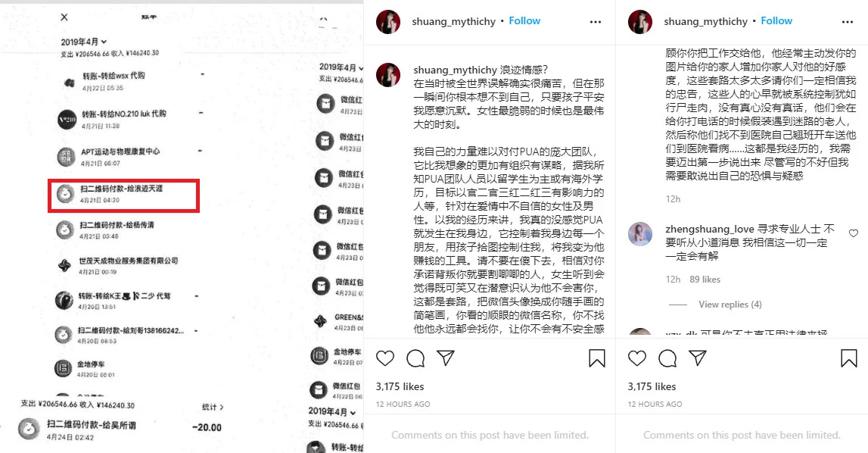View the 3,175 likes list in the middle panel
The image size is (868, 453).
click(x=400, y=386)
